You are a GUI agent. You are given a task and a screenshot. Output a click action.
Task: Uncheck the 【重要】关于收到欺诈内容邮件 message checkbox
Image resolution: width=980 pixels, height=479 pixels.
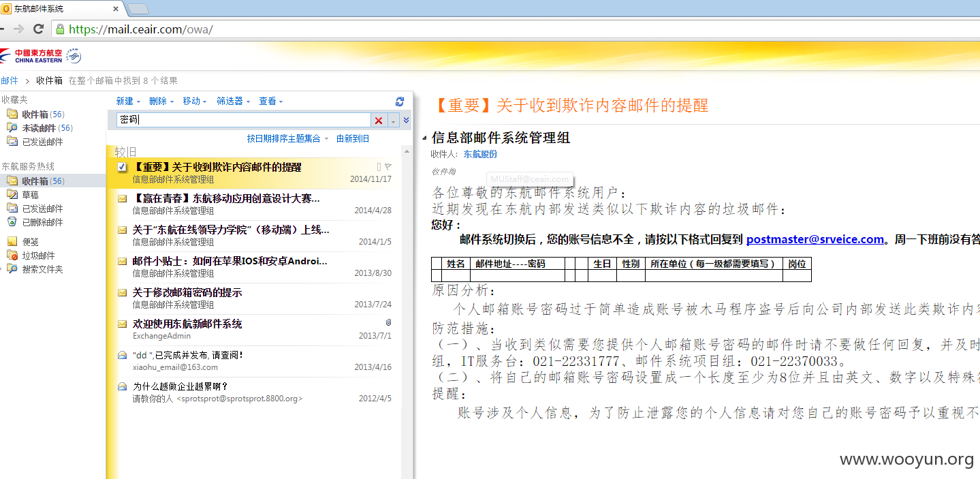[x=122, y=167]
